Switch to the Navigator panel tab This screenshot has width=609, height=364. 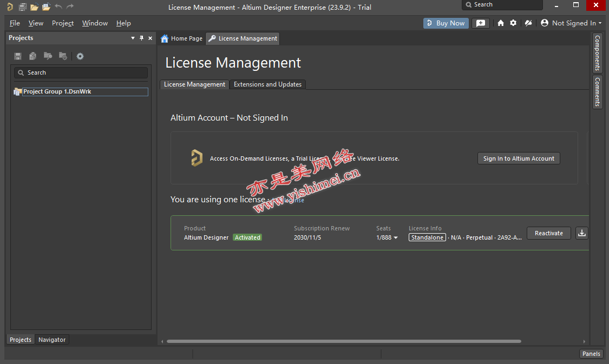coord(52,340)
